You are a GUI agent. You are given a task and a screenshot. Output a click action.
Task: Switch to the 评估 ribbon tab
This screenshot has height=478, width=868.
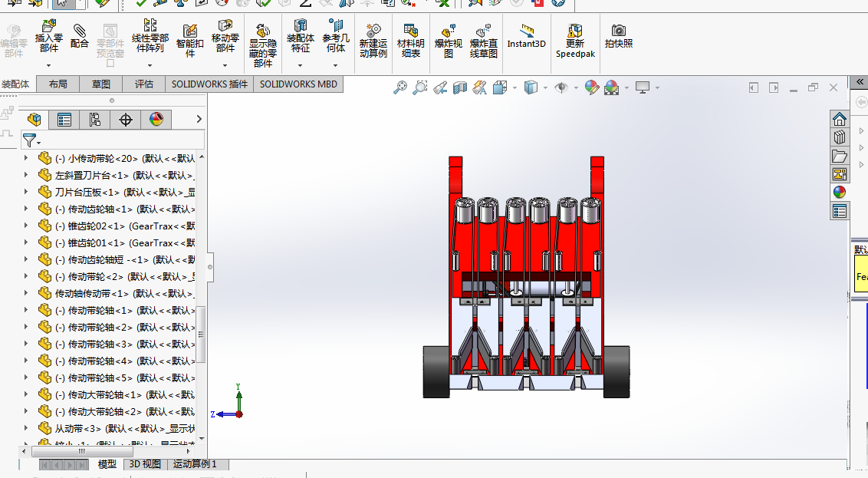(144, 84)
